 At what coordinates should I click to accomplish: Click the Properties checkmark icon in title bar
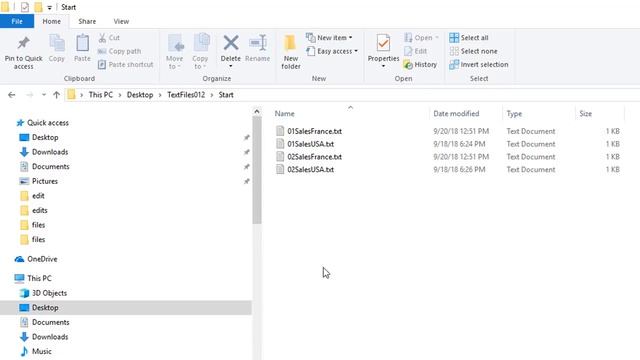tap(25, 7)
